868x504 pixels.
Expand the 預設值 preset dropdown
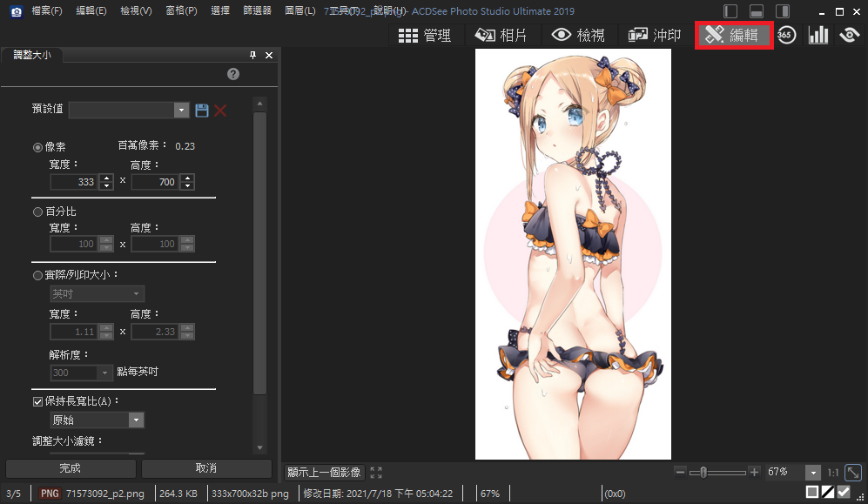[x=181, y=110]
